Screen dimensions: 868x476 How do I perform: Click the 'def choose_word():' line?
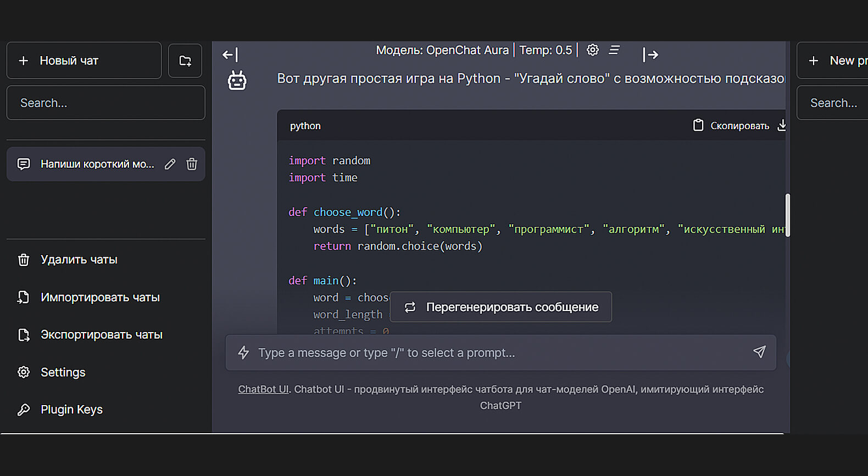click(x=345, y=212)
